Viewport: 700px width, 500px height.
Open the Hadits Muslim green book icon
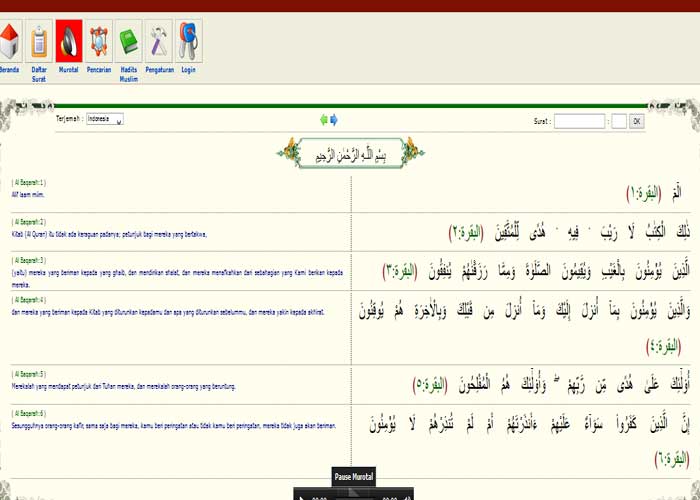tap(129, 41)
